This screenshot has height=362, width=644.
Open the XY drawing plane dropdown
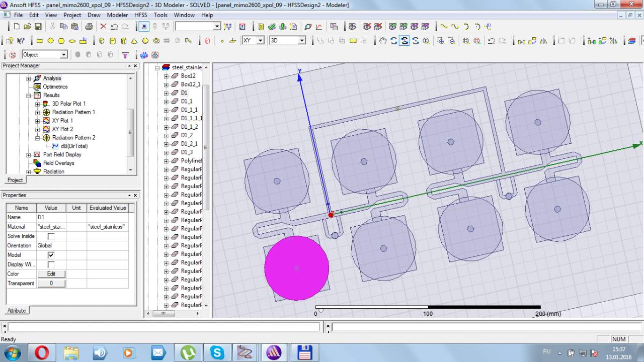click(x=260, y=41)
